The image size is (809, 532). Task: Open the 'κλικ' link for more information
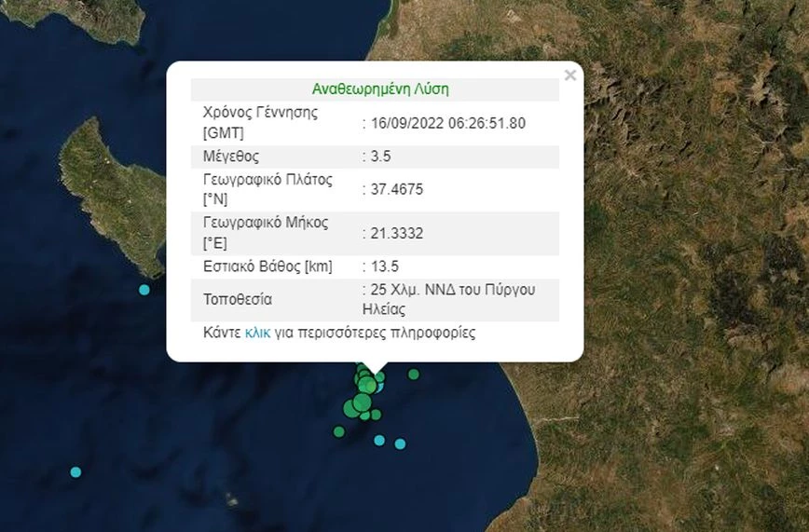click(257, 333)
